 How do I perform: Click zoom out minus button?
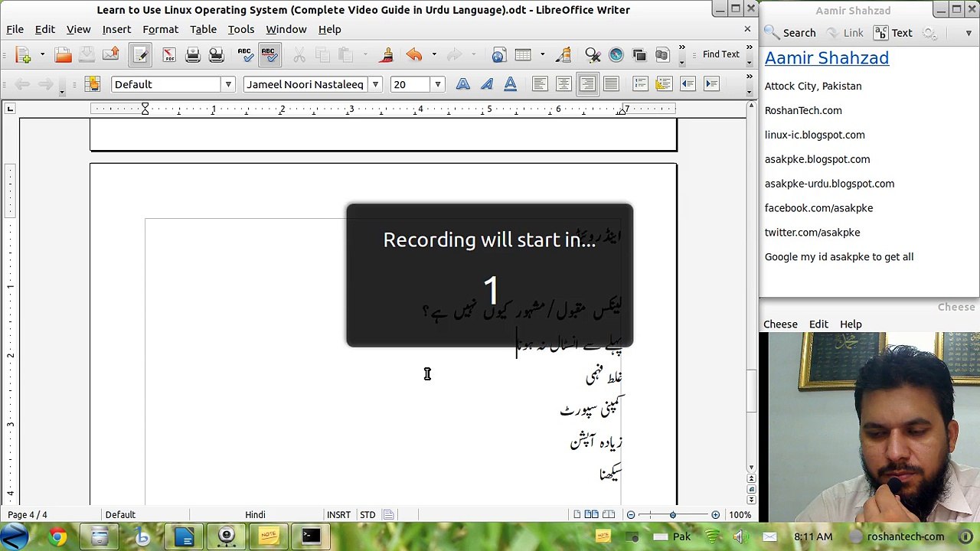(631, 515)
